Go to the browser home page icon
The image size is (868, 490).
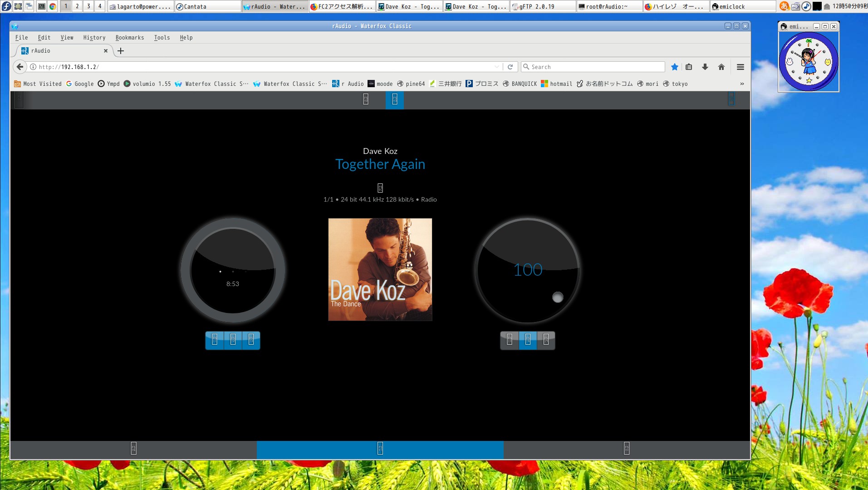(721, 67)
